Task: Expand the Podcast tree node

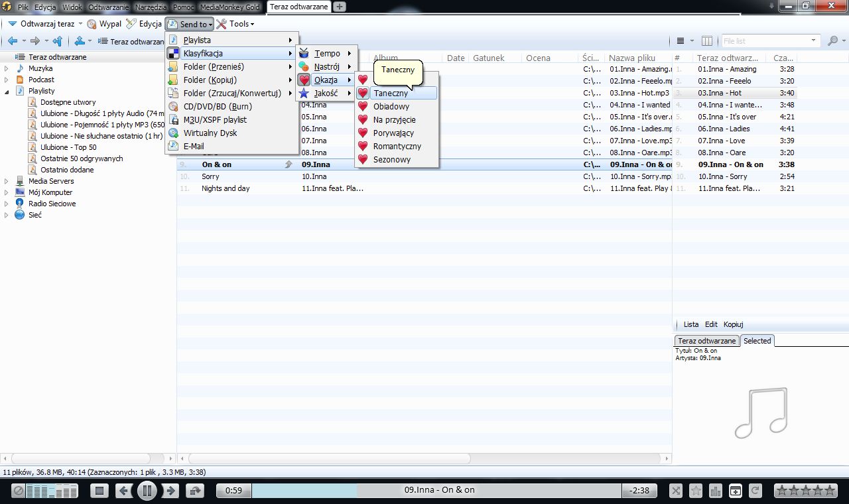Action: 7,80
